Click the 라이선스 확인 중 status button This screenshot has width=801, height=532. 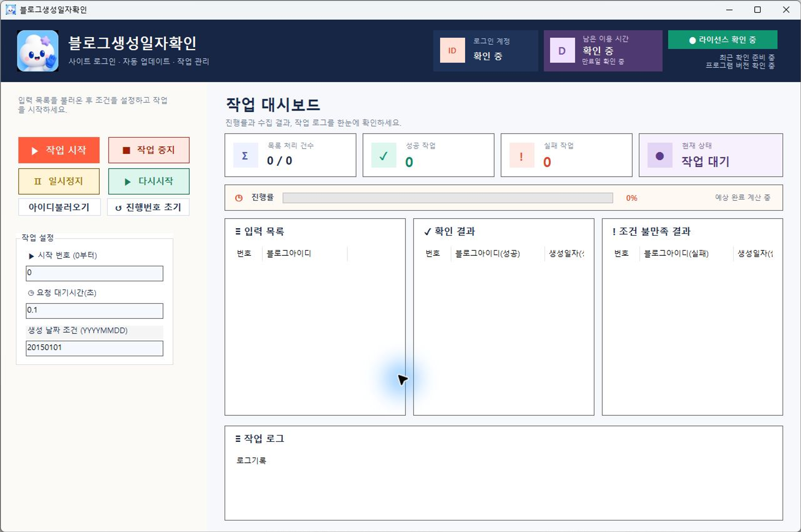pos(722,40)
